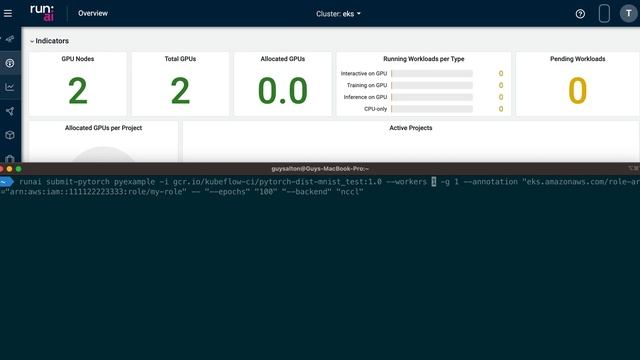The height and width of the screenshot is (360, 640).
Task: Click the CPU-only bar
Action: (432, 109)
